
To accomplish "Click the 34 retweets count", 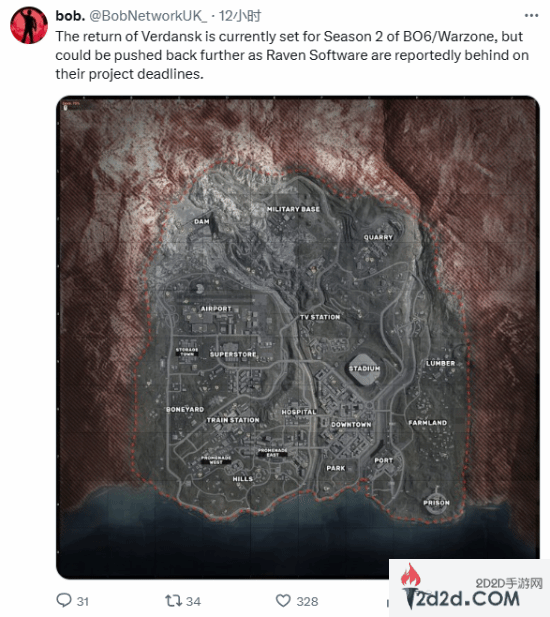I will (193, 602).
